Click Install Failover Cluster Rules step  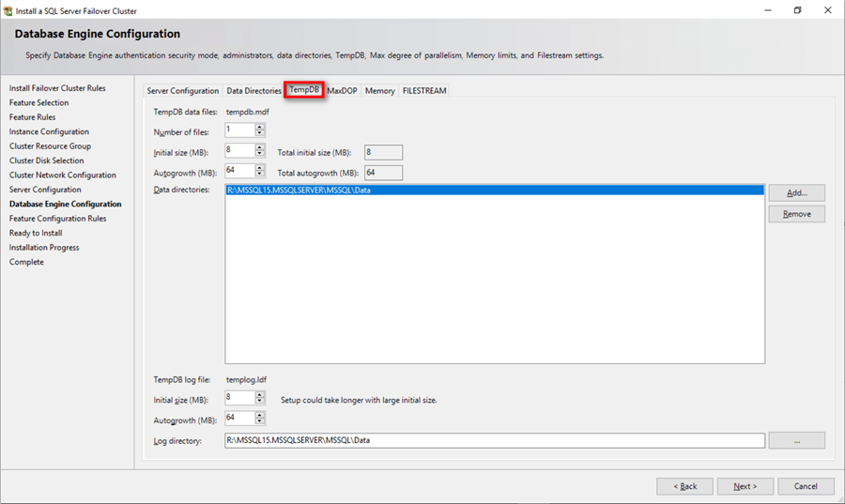[57, 88]
